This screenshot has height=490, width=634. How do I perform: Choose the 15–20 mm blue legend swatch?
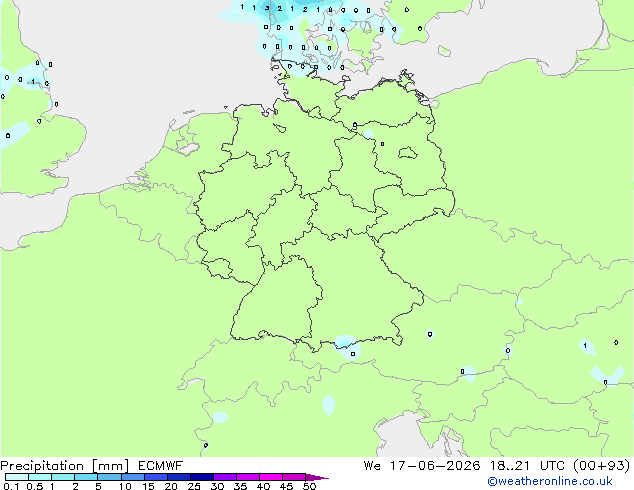click(155, 477)
